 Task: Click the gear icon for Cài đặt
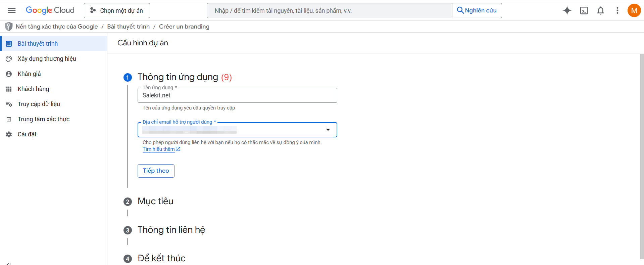[9, 134]
